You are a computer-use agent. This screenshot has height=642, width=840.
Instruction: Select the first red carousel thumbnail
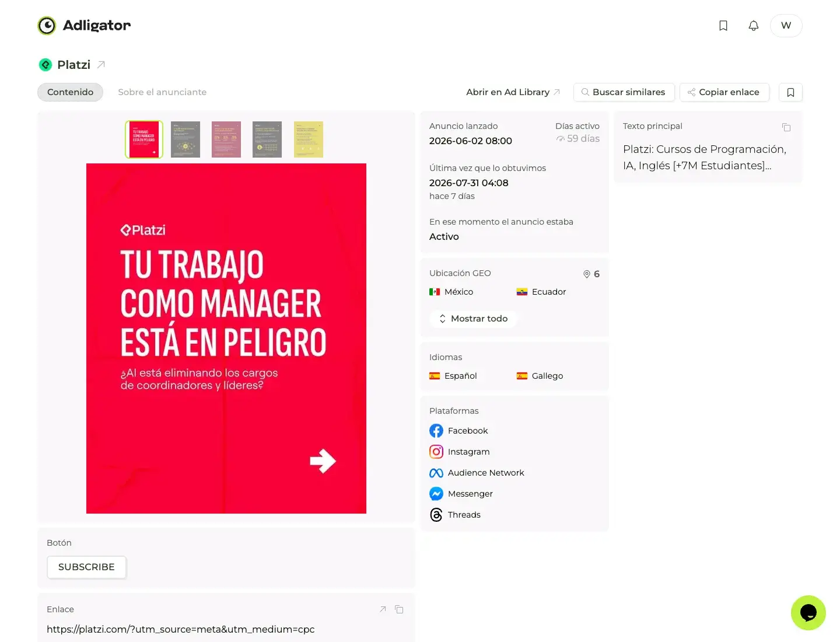(144, 139)
